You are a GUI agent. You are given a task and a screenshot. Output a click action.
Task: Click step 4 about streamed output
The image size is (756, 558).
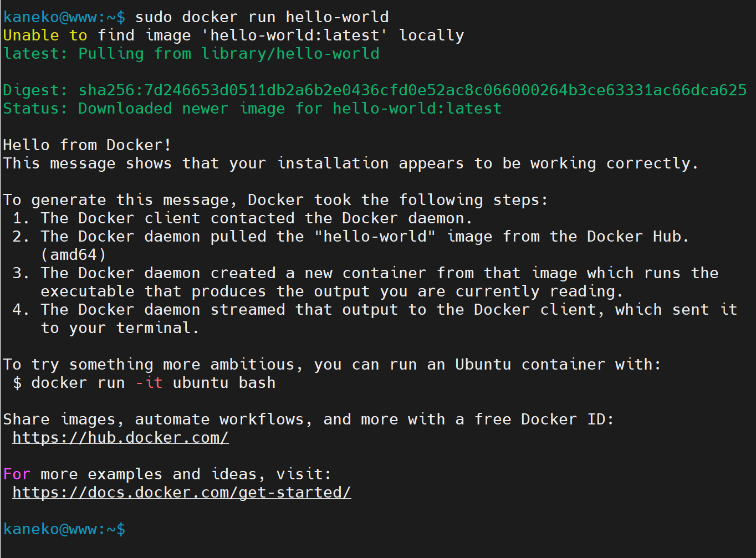tap(375, 319)
